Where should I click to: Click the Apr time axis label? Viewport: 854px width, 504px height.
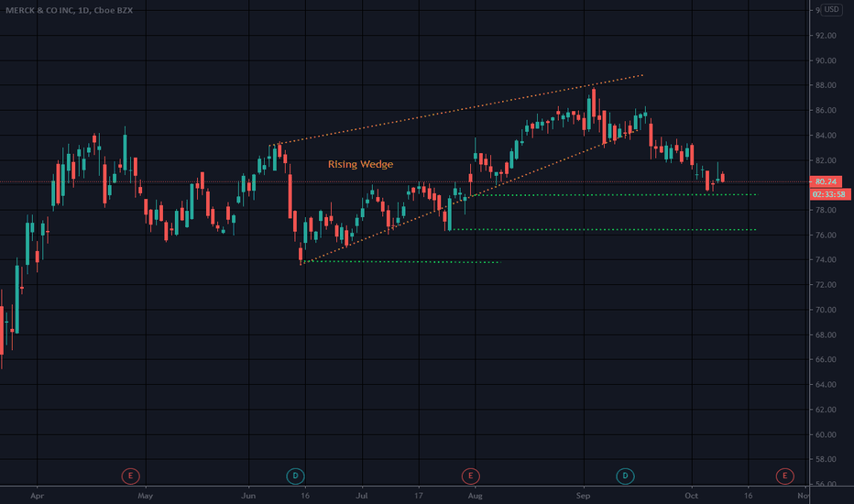coord(37,496)
